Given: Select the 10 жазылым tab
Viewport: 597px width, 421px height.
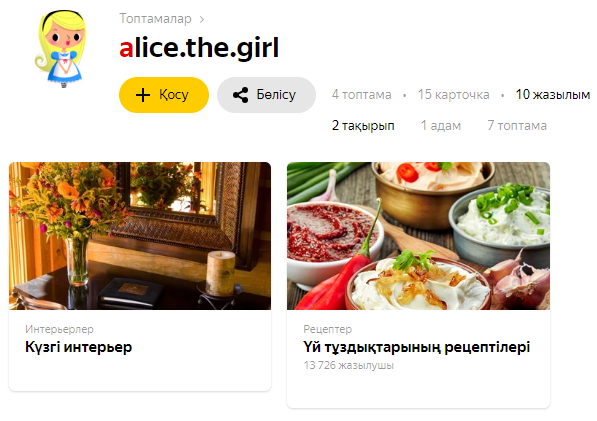Looking at the screenshot, I should [552, 94].
